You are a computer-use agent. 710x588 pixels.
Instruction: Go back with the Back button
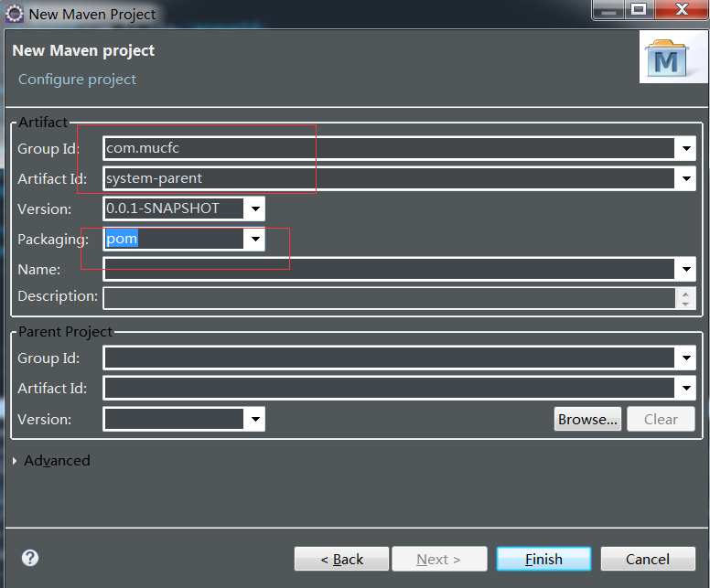tap(341, 559)
